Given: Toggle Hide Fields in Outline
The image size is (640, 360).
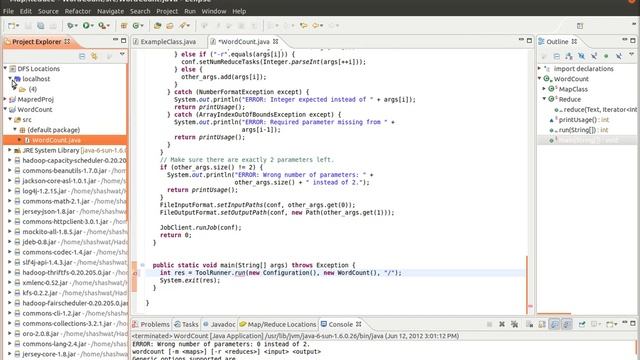Looking at the screenshot, I should pyautogui.click(x=581, y=56).
